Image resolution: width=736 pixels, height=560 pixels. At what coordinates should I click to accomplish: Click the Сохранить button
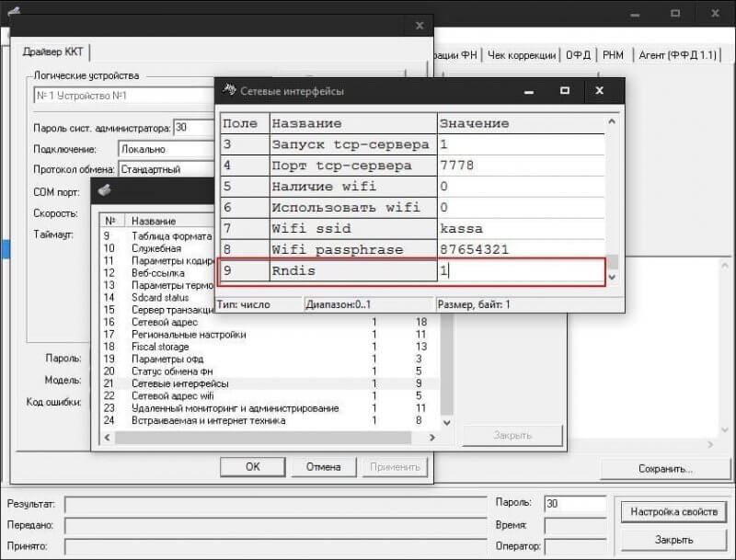pos(664,469)
